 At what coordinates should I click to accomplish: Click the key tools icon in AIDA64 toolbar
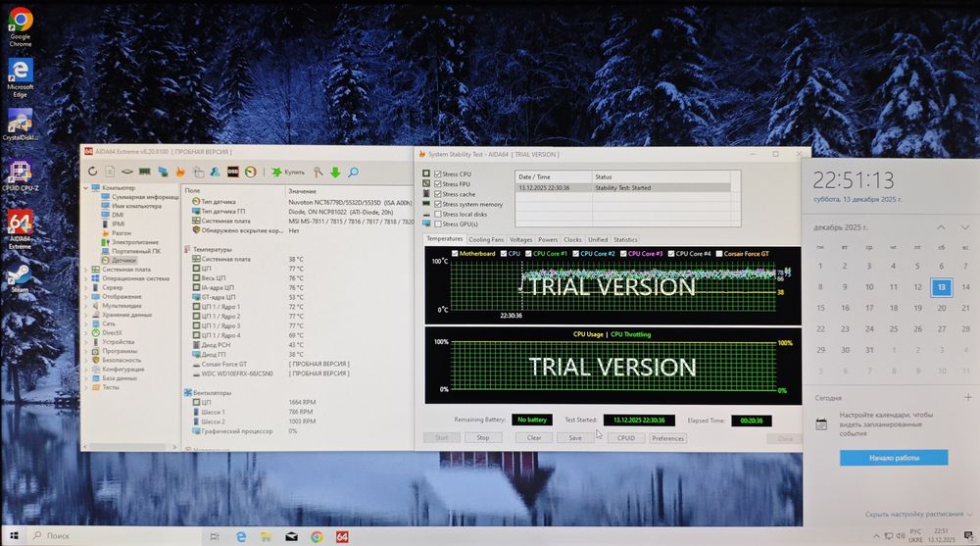pyautogui.click(x=318, y=172)
